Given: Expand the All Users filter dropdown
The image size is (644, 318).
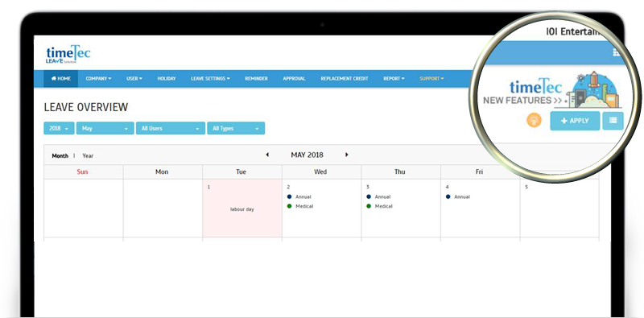Looking at the screenshot, I should 171,128.
